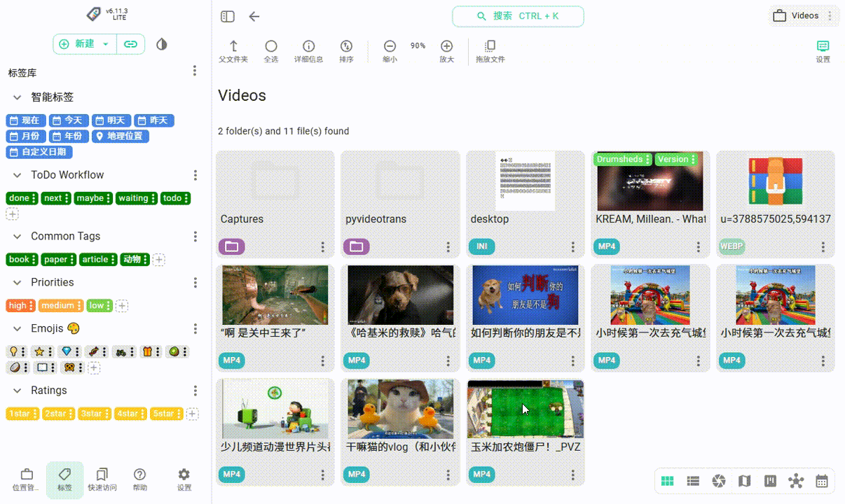845x504 pixels.
Task: Open 位置管理 location manager tab
Action: [26, 480]
